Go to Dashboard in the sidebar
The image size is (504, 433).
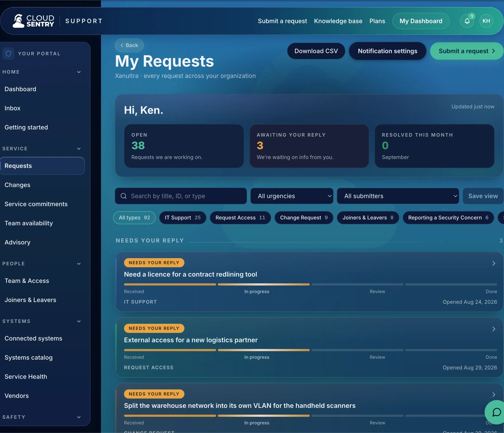(20, 89)
